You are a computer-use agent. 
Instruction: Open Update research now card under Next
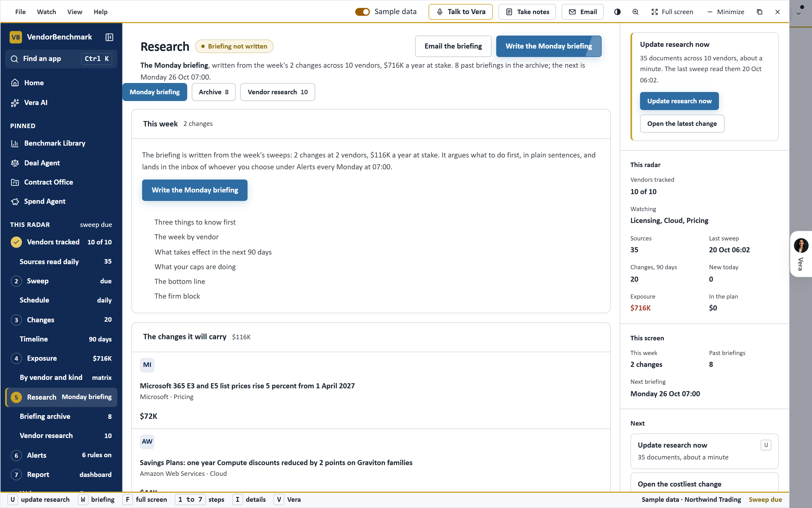704,451
